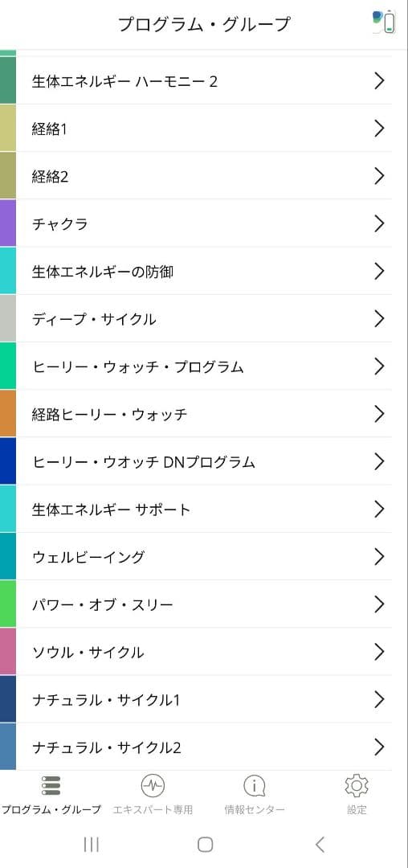Tap the orange swatch beside 経路ヒーリー・ウォッチ

[x=8, y=414]
